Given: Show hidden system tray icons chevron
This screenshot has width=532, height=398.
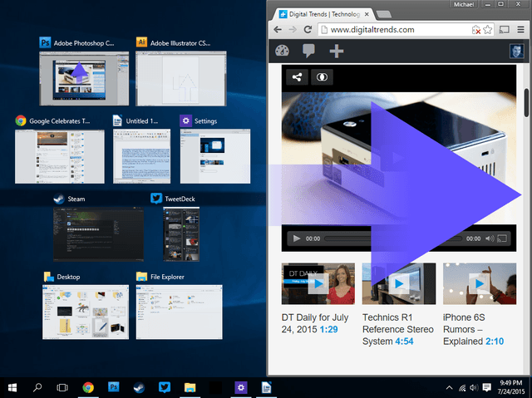Looking at the screenshot, I should click(x=449, y=387).
